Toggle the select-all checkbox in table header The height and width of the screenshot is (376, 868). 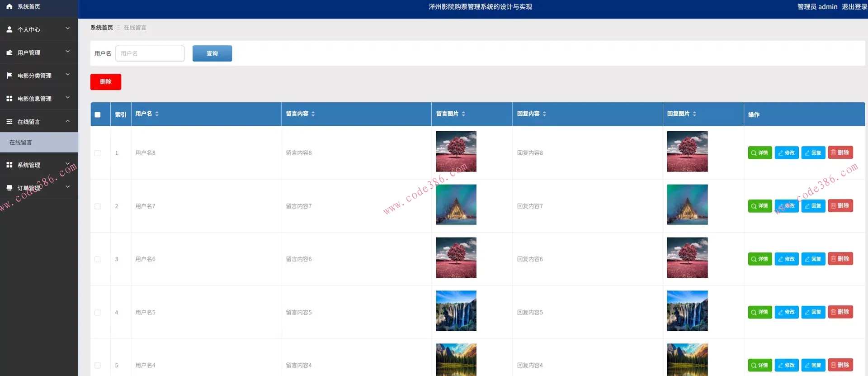98,114
